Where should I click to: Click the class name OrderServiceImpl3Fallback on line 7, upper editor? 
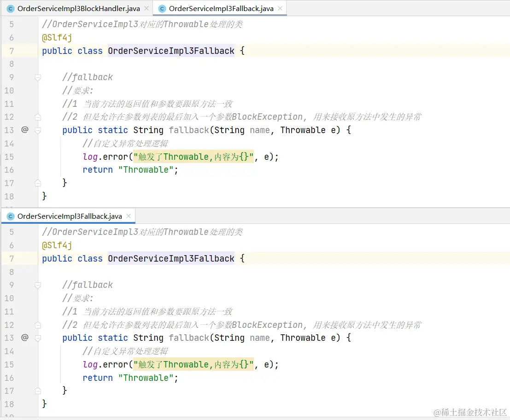[x=171, y=51]
